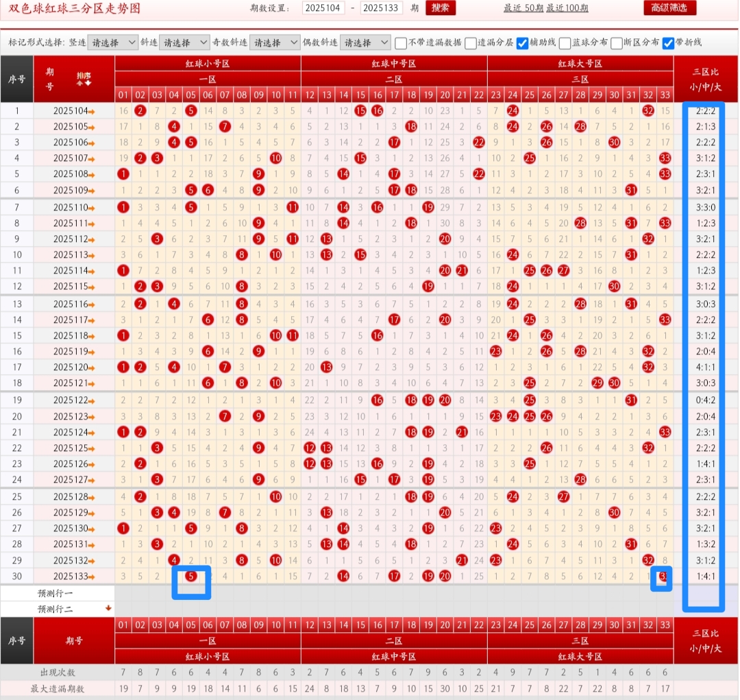This screenshot has width=740, height=700.
Task: Click red ball 02 in period 2025104
Action: [140, 111]
